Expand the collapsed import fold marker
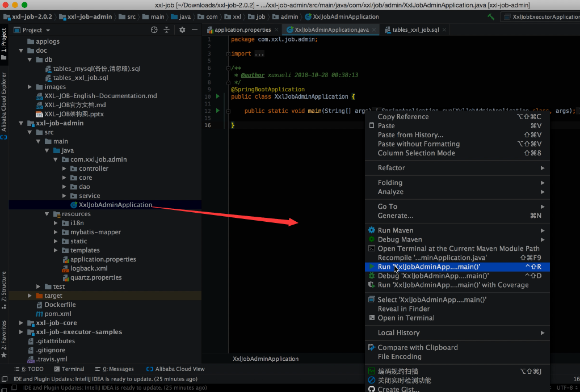The width and height of the screenshot is (580, 392). click(228, 54)
